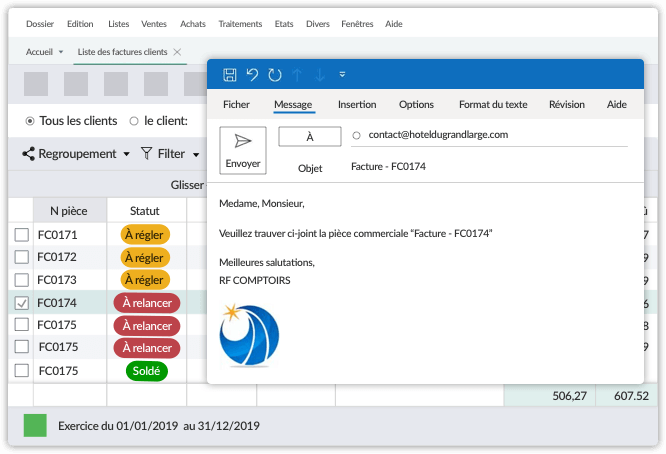Click the down arrow in email title bar
This screenshot has width=666, height=454.
[x=319, y=75]
